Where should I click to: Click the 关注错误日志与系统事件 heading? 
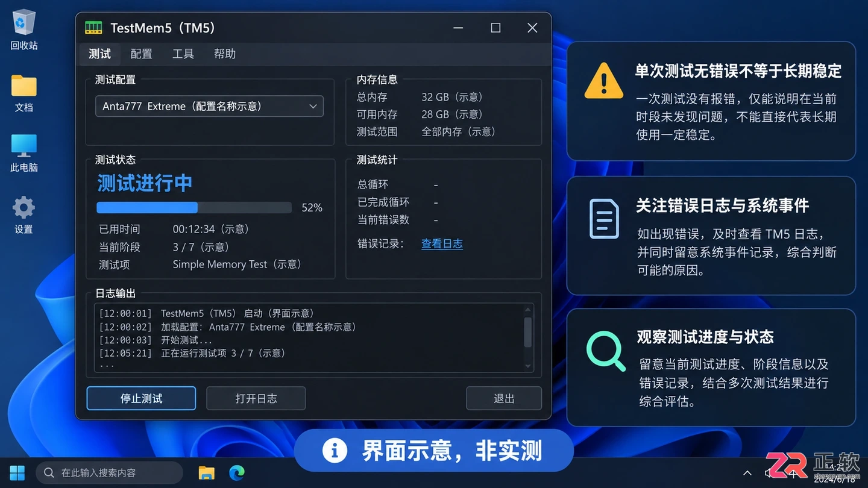tap(722, 205)
